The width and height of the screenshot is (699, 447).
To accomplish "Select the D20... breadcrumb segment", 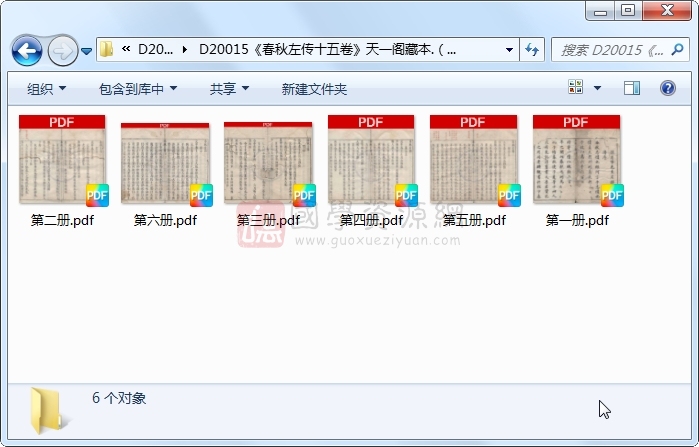I will pos(155,49).
